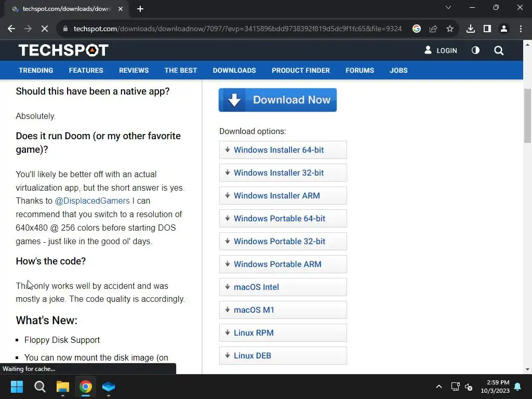Open THE BEST menu
The width and height of the screenshot is (532, 399).
(181, 70)
